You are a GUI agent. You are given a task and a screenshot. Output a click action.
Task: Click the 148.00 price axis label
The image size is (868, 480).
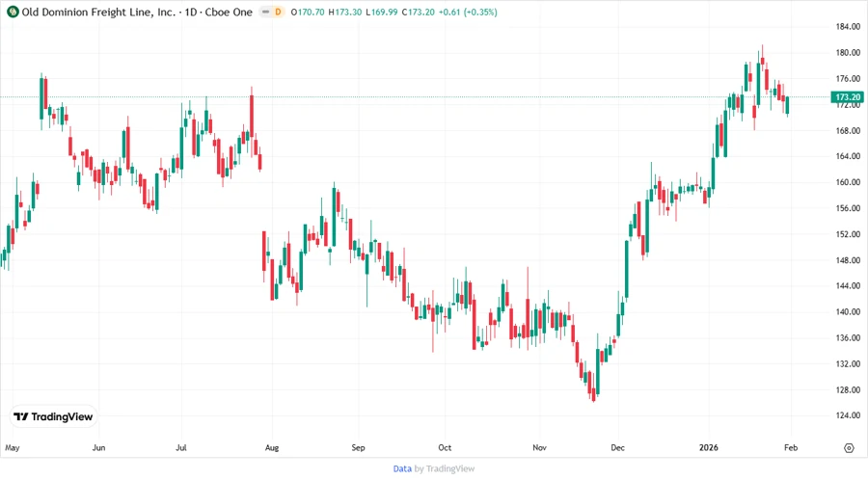pos(848,260)
